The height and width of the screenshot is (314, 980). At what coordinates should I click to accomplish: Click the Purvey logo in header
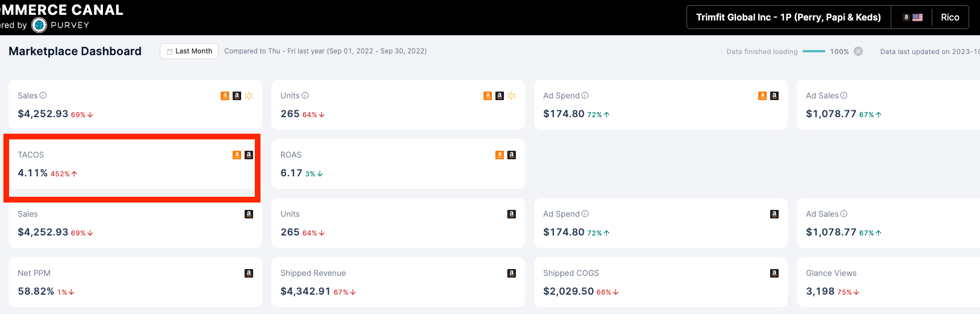pos(39,25)
